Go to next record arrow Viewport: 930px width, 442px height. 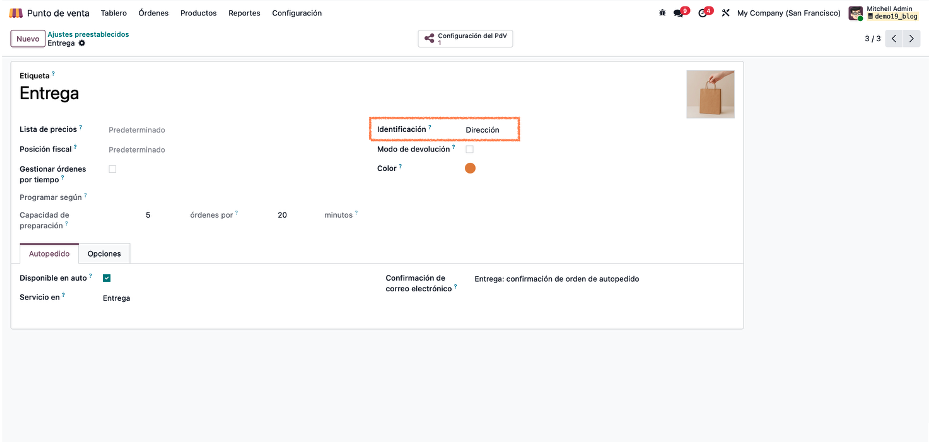tap(912, 39)
